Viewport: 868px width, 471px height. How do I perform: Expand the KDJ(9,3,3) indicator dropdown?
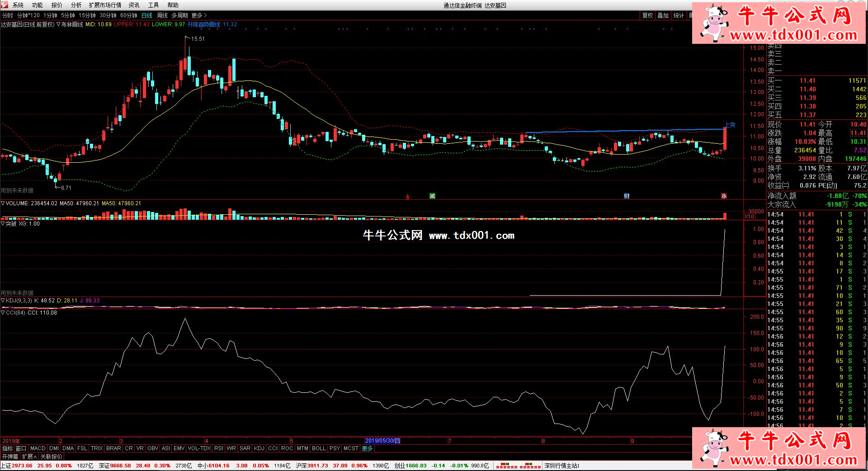point(3,301)
